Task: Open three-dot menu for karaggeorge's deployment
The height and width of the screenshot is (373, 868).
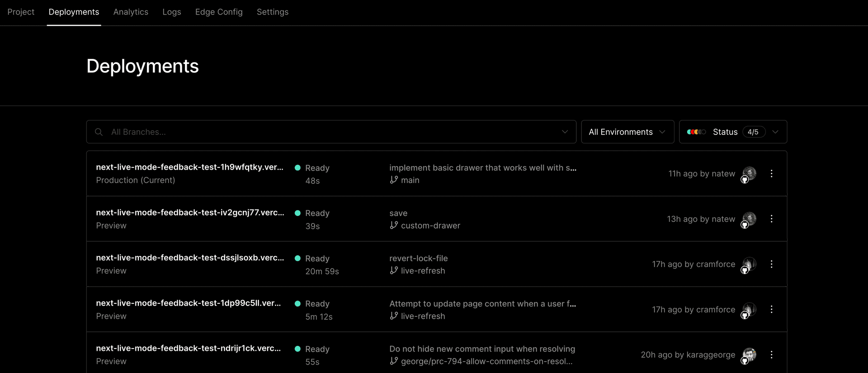Action: [771, 354]
